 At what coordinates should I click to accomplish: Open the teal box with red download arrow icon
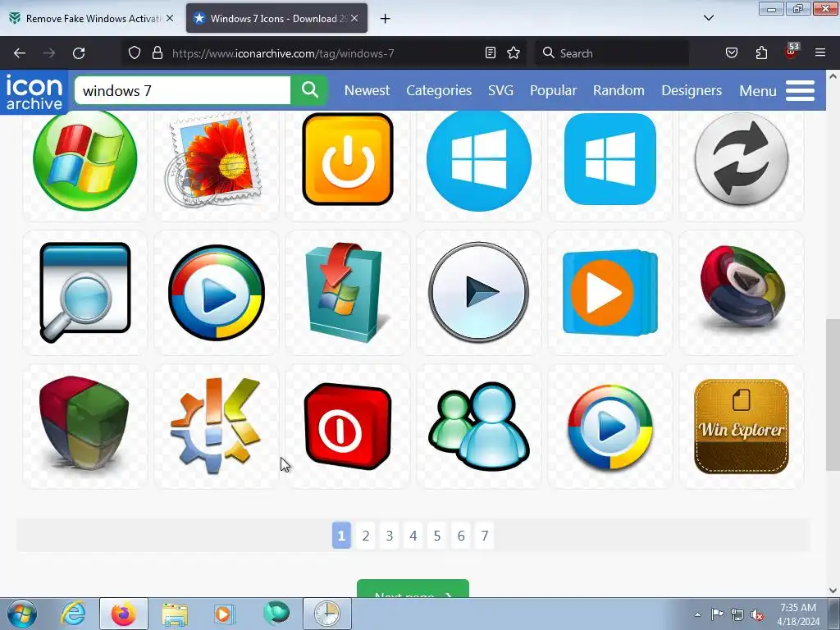[x=348, y=293]
